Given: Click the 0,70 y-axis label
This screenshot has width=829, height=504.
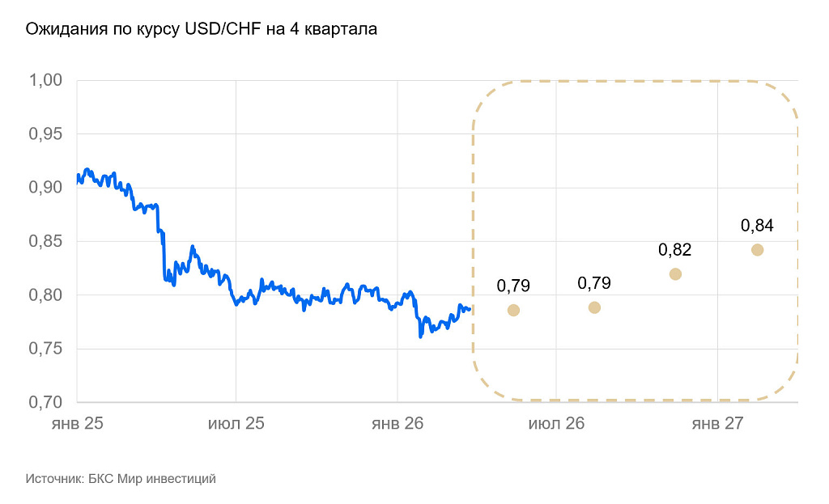Looking at the screenshot, I should [x=45, y=402].
